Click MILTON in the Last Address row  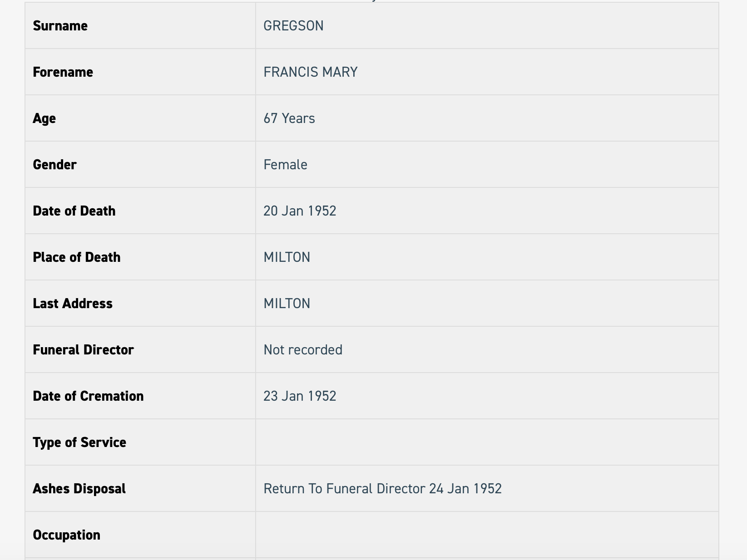(287, 304)
